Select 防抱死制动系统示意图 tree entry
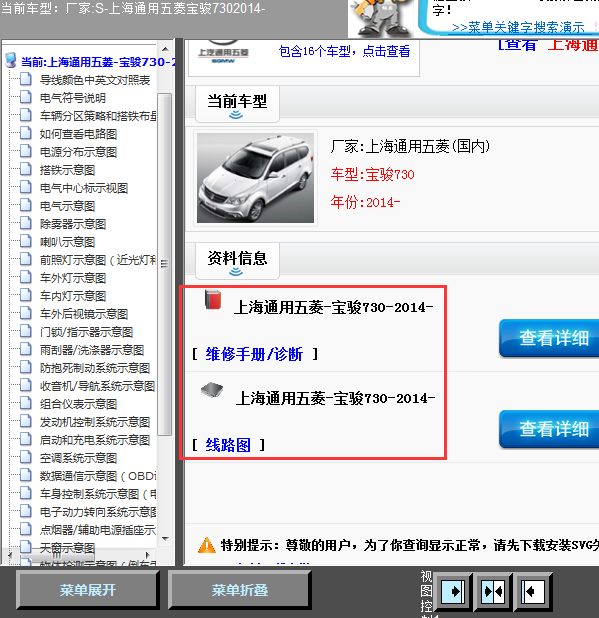Viewport: 599px width, 618px height. [95, 368]
